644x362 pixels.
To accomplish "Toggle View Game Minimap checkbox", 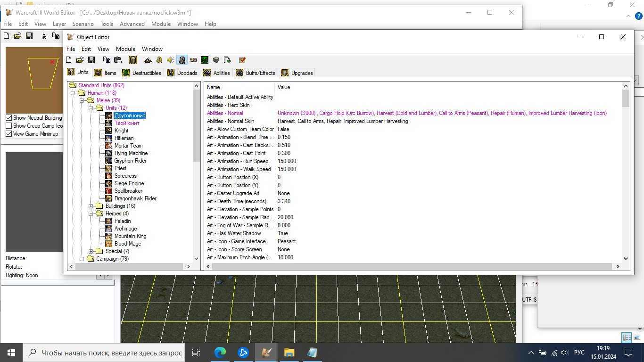I will tap(8, 134).
